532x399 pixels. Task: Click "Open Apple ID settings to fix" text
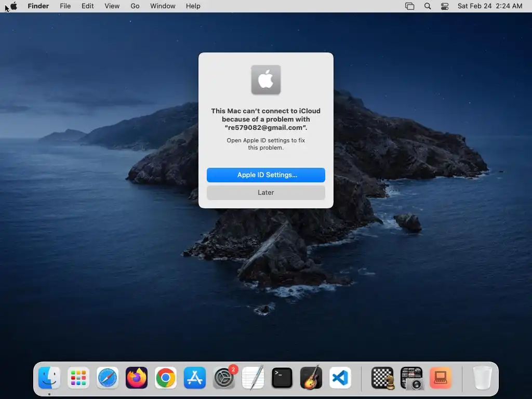(266, 140)
